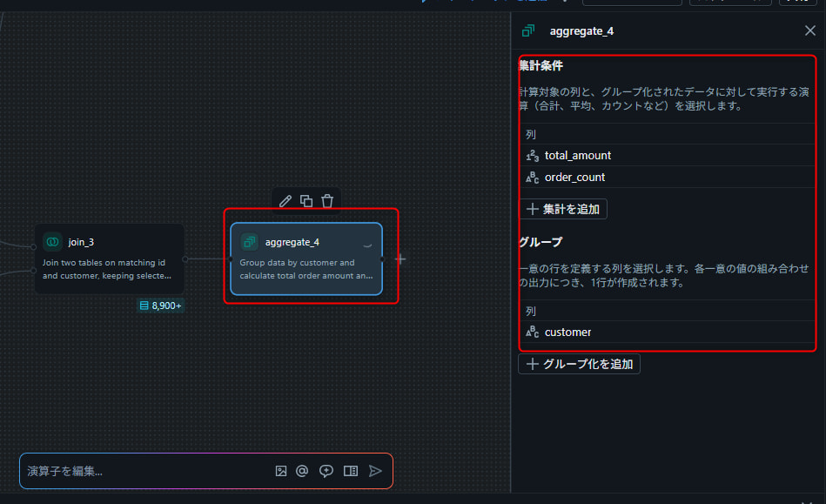Select the order_count aggregation row
The width and height of the screenshot is (826, 504).
(668, 177)
